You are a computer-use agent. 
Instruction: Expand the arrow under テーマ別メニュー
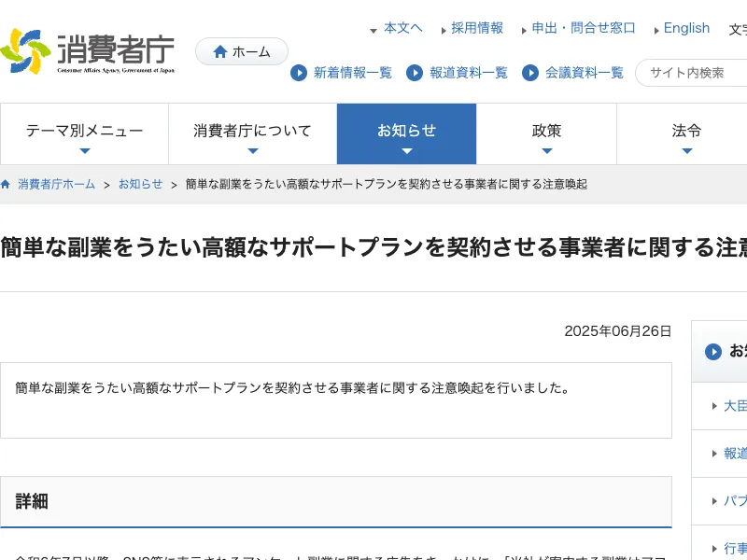pos(85,151)
